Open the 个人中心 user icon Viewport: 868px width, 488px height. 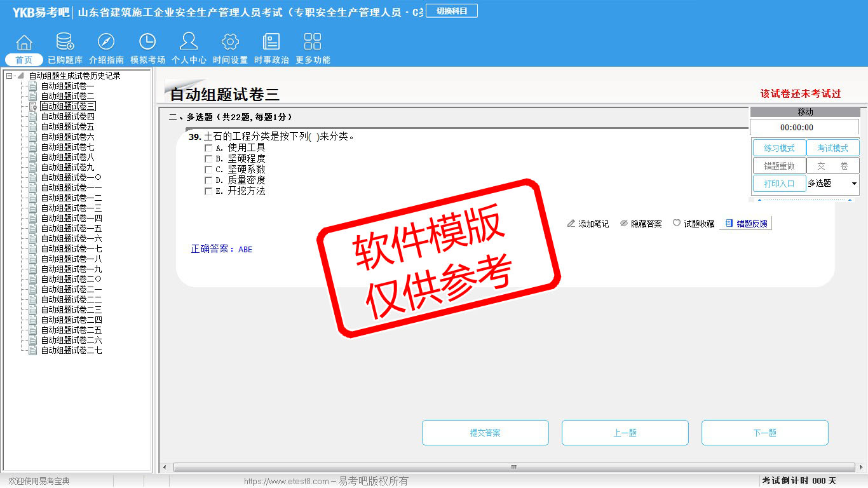(189, 42)
